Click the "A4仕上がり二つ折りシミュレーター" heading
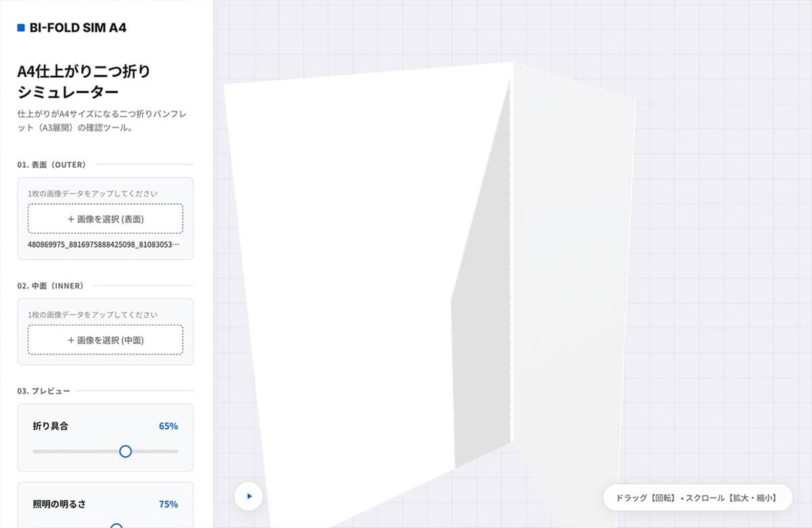Image resolution: width=812 pixels, height=528 pixels. point(84,81)
